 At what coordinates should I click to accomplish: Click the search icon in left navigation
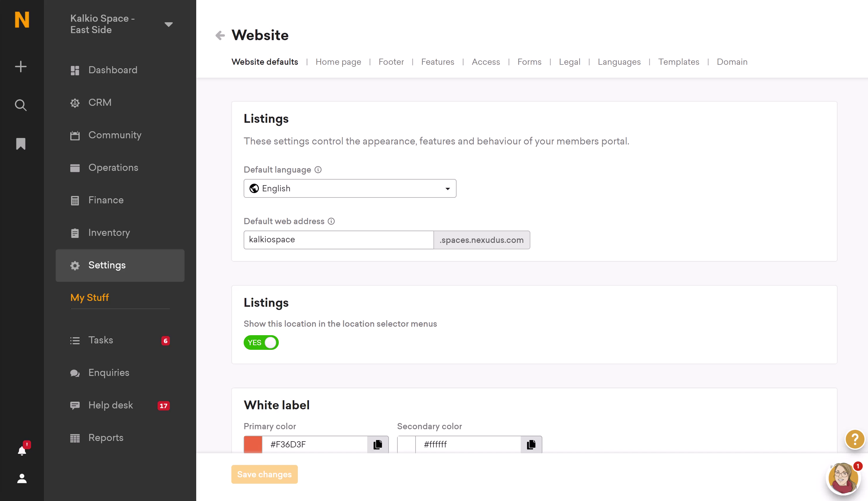click(21, 105)
